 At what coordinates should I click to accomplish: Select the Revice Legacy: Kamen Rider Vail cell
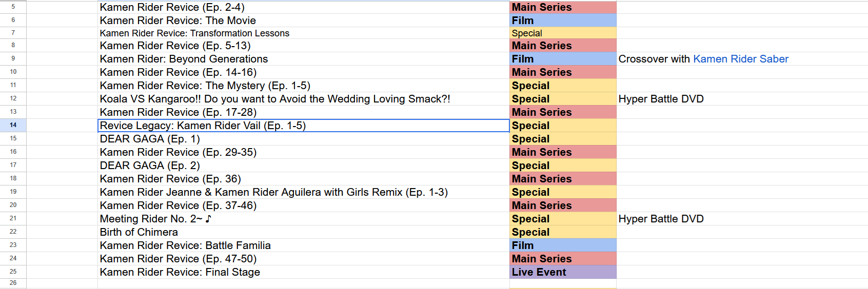click(303, 126)
